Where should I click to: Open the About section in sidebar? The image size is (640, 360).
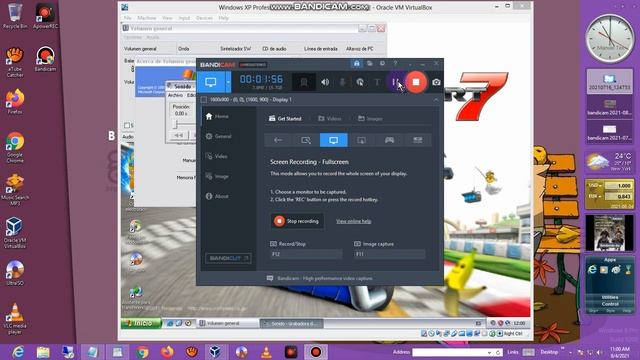[x=217, y=196]
